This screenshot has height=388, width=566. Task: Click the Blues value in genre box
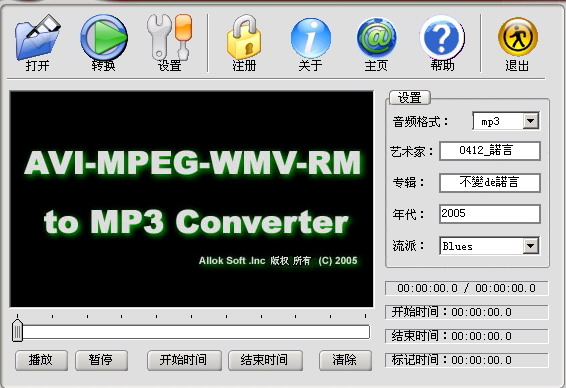457,246
